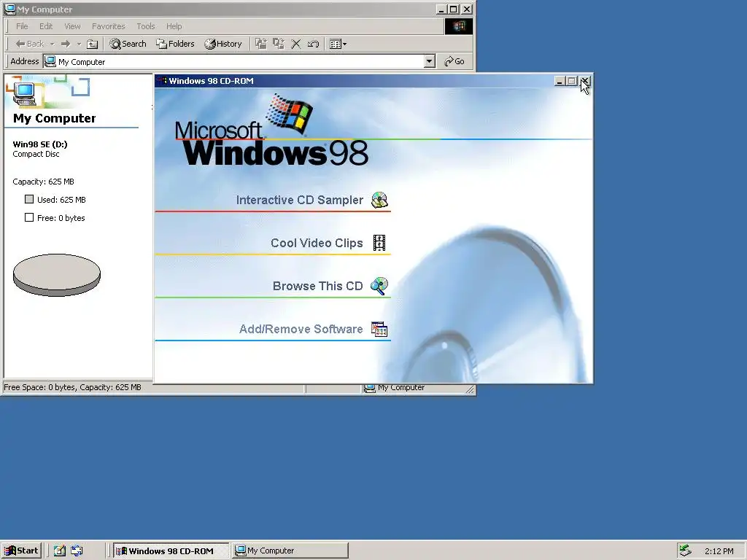Image resolution: width=747 pixels, height=560 pixels.
Task: Select Browse This CD
Action: pyautogui.click(x=317, y=286)
